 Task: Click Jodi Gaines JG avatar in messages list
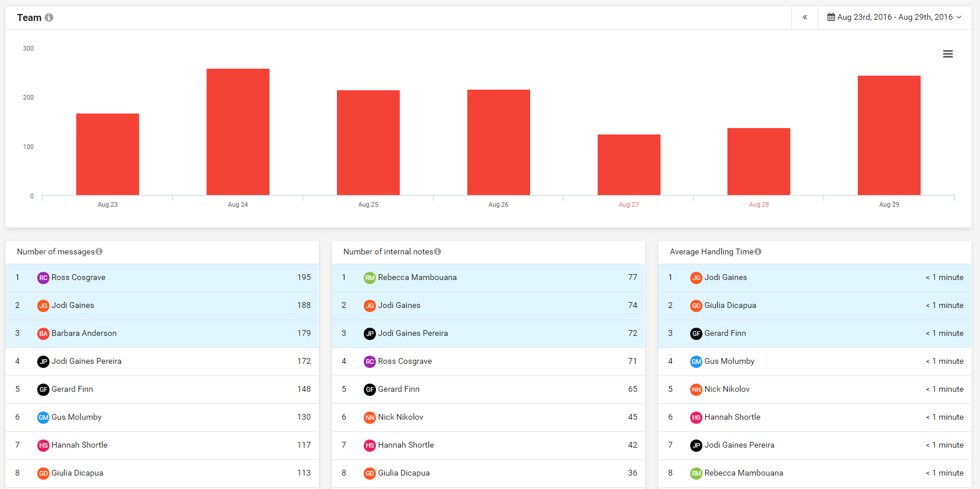(x=43, y=306)
